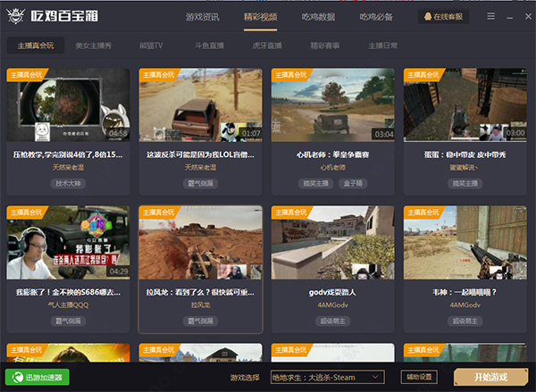Show 精彩赛事 category
The image size is (536, 392).
[325, 46]
